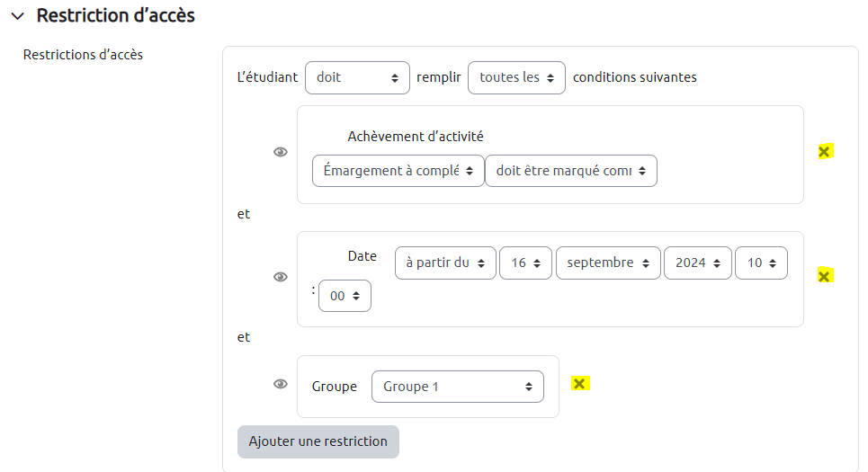This screenshot has height=472, width=868.
Task: Click the 'Restriction d'accès' section heading
Action: click(115, 15)
